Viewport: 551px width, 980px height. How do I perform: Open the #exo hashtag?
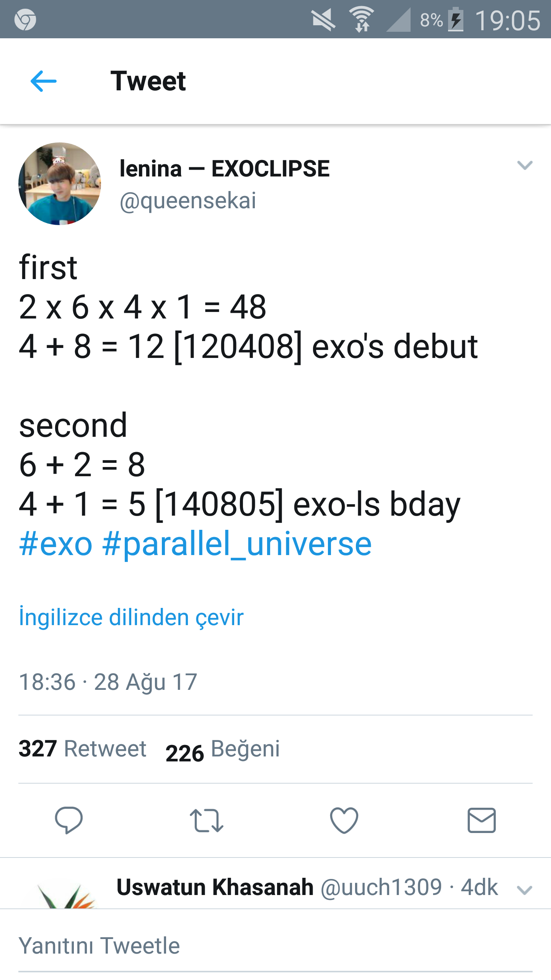tap(56, 544)
